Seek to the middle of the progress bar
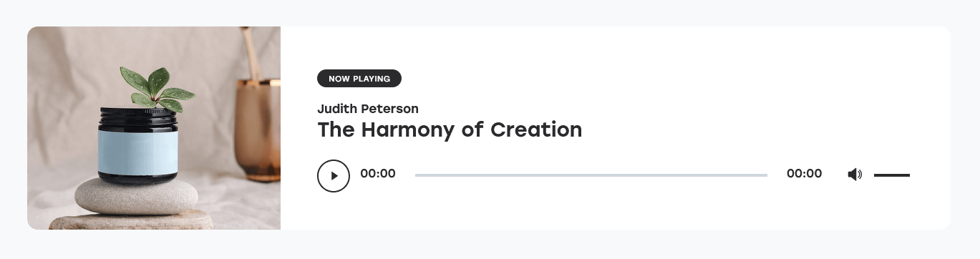This screenshot has width=980, height=259. [591, 175]
